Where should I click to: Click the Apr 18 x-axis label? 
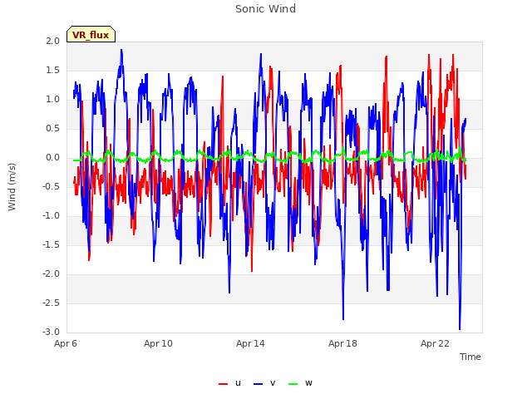(342, 343)
